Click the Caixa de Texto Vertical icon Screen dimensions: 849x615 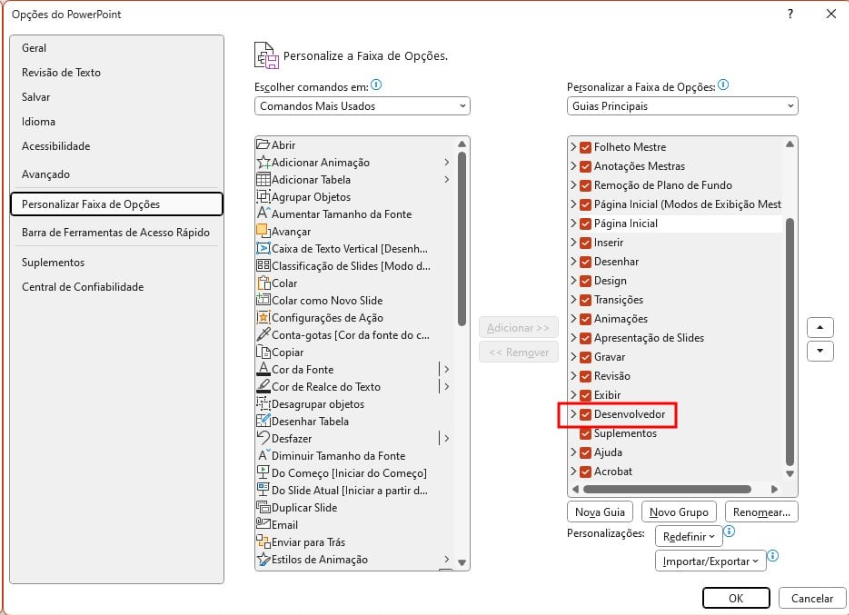263,248
